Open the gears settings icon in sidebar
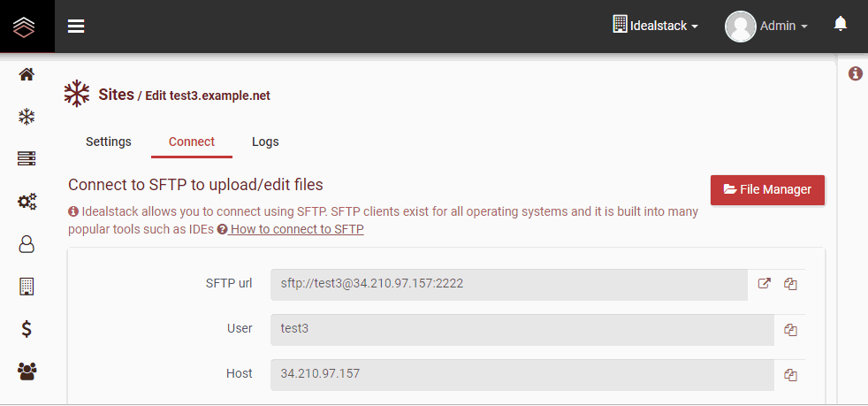 pyautogui.click(x=27, y=201)
